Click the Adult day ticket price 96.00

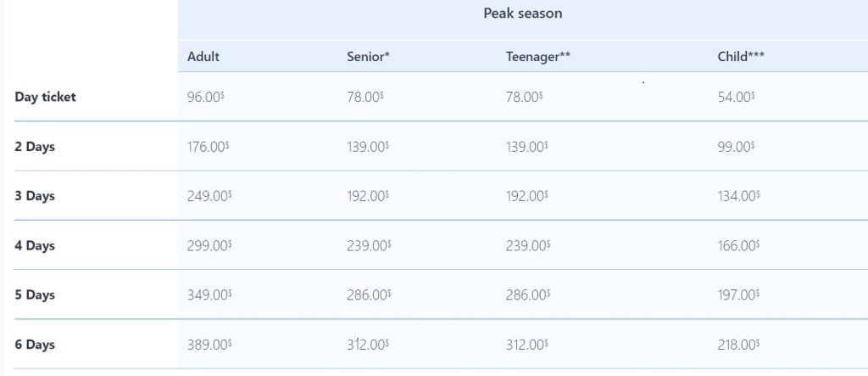[205, 97]
